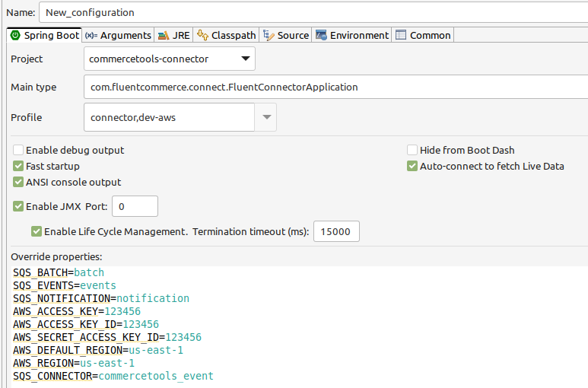Uncheck Auto-connect to fetch Live Data
588x388 pixels.
[412, 166]
